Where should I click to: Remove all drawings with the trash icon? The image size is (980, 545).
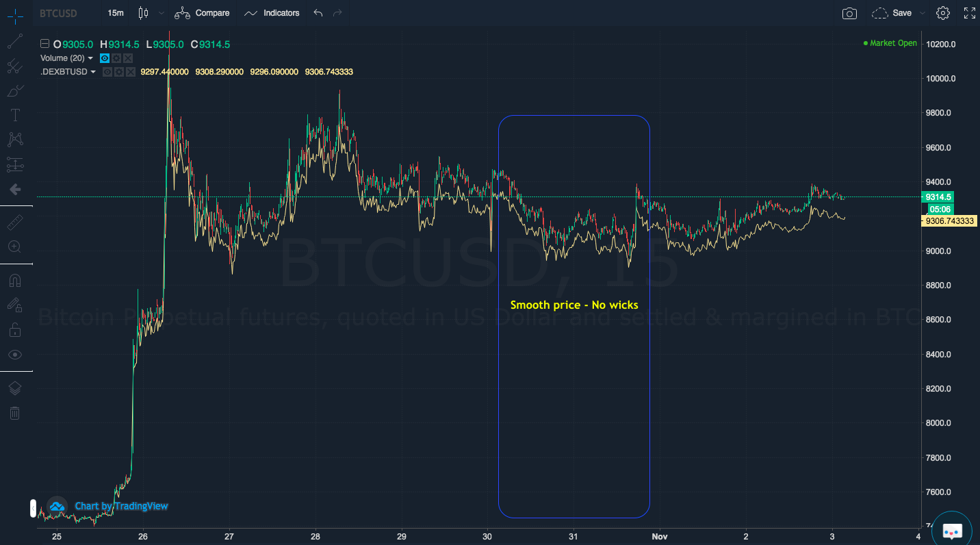tap(15, 413)
